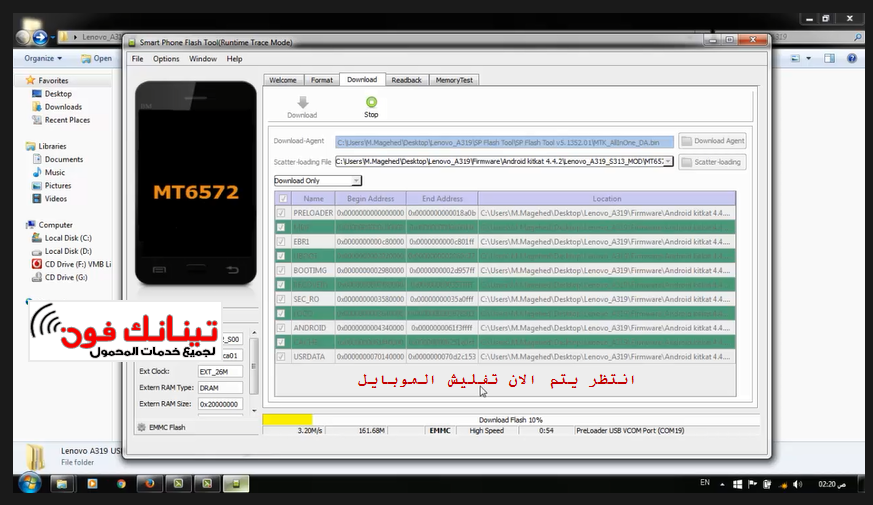Open the Organize dropdown in Explorer
The width and height of the screenshot is (873, 505).
(x=43, y=58)
